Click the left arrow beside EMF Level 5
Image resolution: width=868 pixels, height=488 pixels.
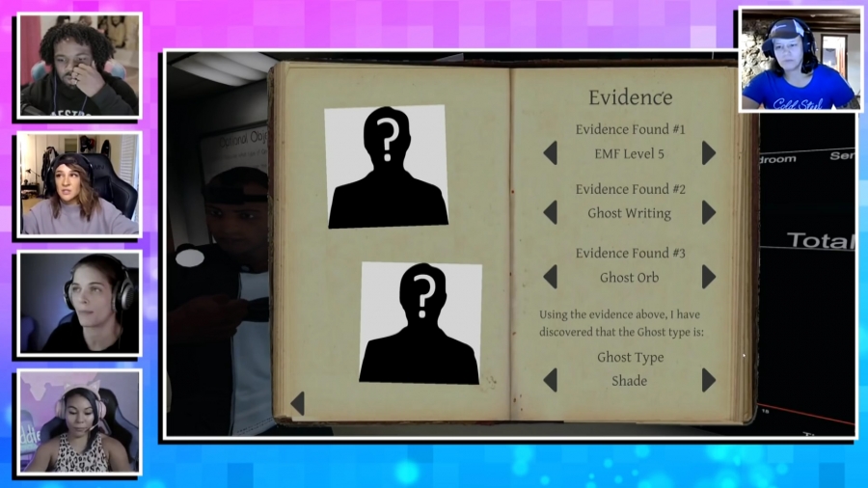tap(550, 152)
